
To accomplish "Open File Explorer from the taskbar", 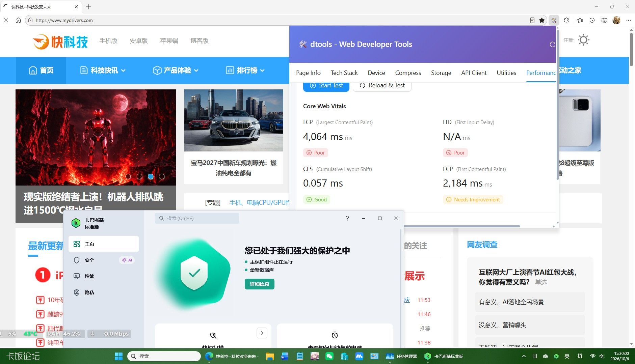I will 270,356.
